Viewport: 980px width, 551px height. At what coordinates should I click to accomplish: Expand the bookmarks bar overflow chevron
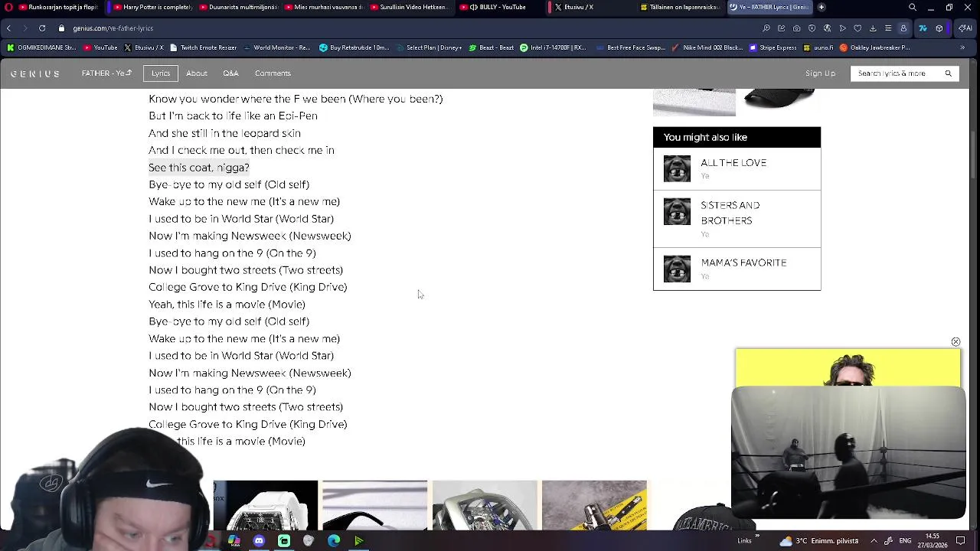[962, 47]
